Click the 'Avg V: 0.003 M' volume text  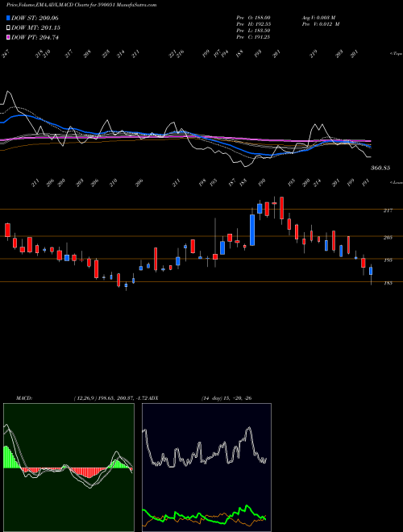coord(318,18)
